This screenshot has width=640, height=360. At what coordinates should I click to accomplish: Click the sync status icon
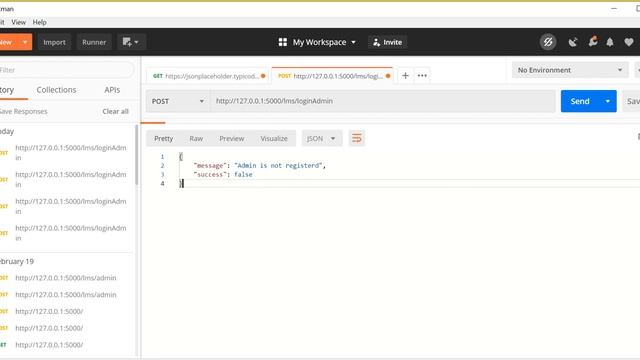548,42
